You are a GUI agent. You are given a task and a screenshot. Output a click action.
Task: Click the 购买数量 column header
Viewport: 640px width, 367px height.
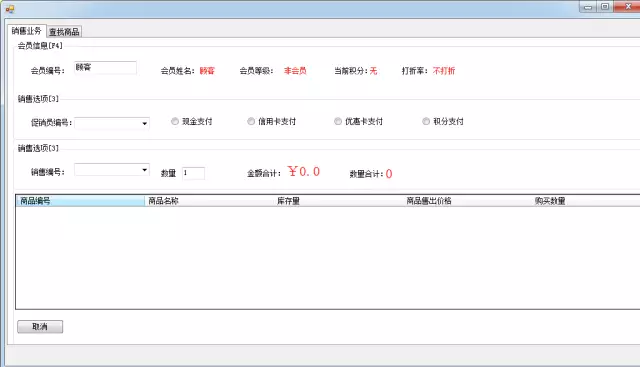point(586,201)
